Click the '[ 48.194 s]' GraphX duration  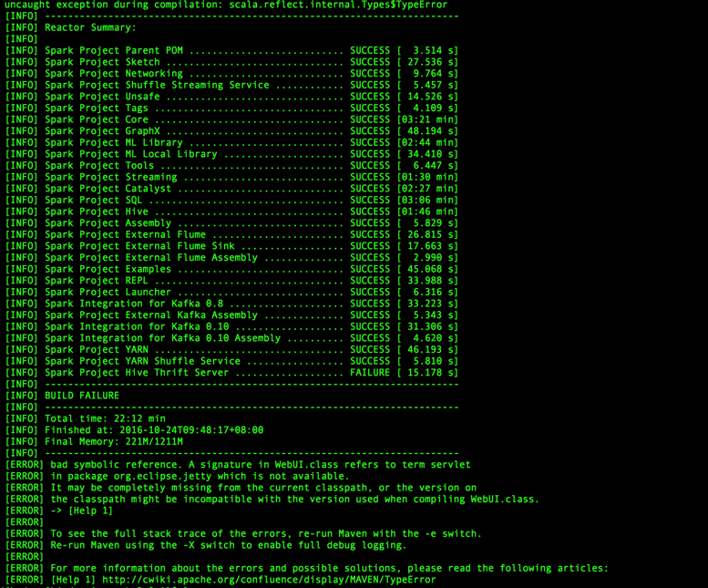click(427, 131)
